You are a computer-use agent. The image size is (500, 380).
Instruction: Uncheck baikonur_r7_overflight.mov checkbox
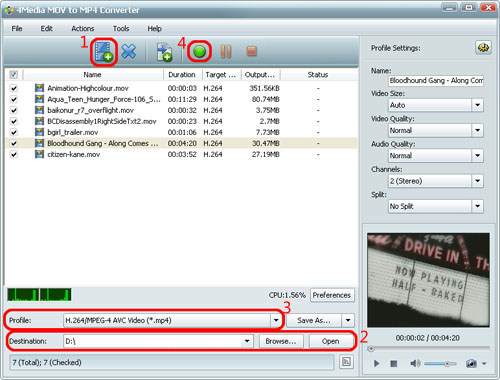coord(14,110)
